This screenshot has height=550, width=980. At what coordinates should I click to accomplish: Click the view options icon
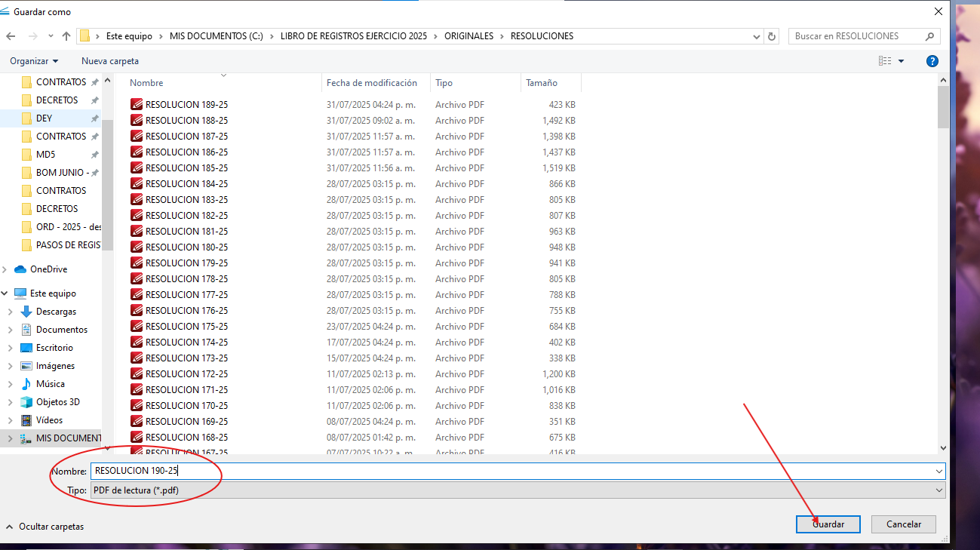(x=885, y=61)
